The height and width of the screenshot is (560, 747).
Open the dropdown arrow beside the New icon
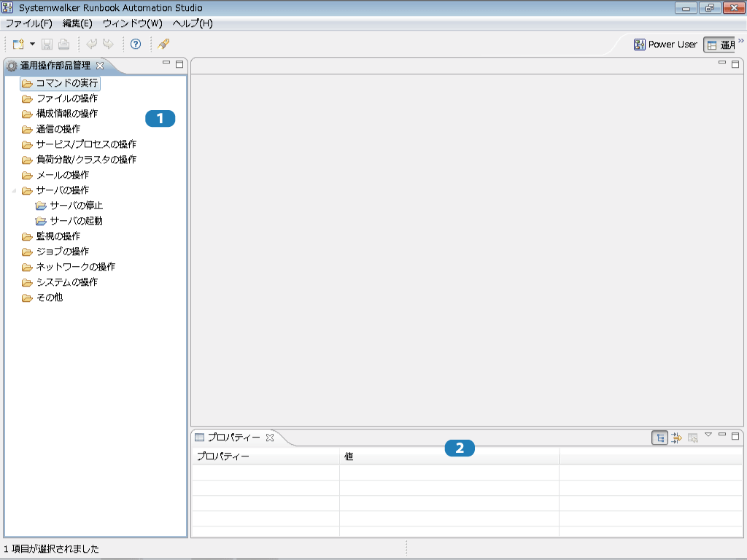[x=32, y=44]
